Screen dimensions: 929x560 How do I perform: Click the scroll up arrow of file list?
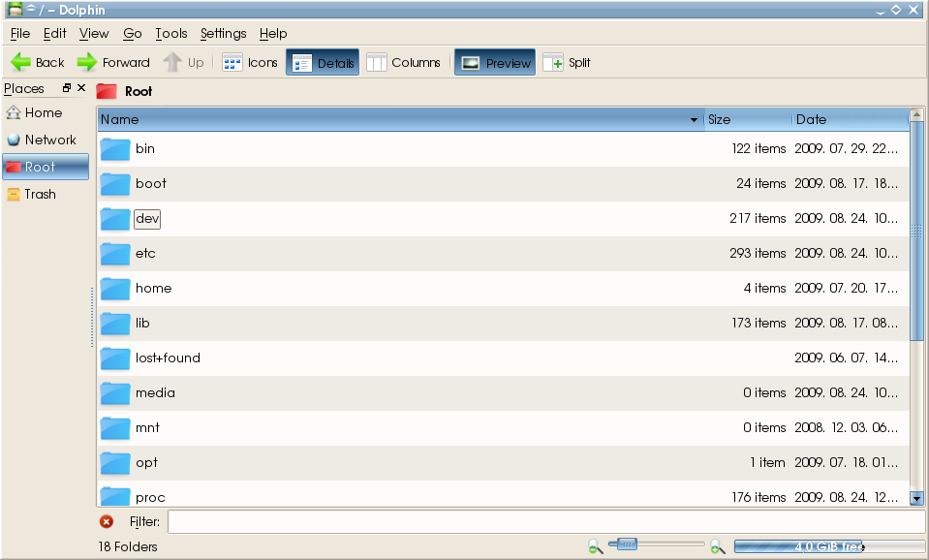click(916, 113)
